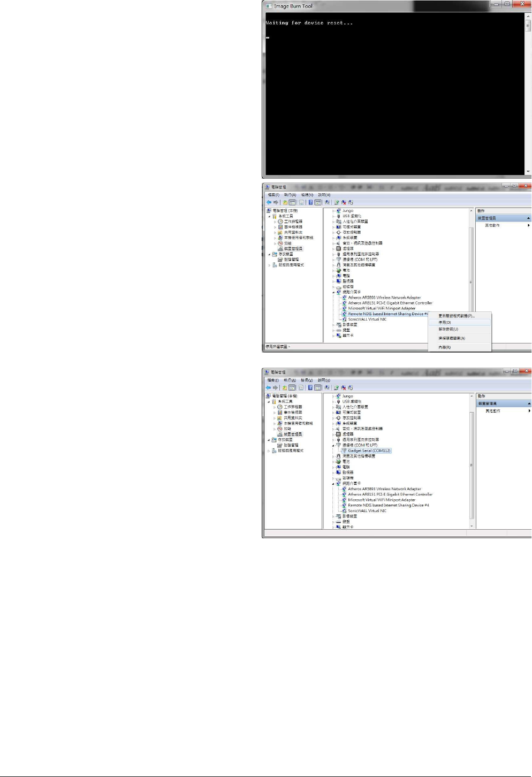The width and height of the screenshot is (532, 777).
Task: Expand USB 虛擬化 category in context-menu window
Action: pyautogui.click(x=333, y=216)
